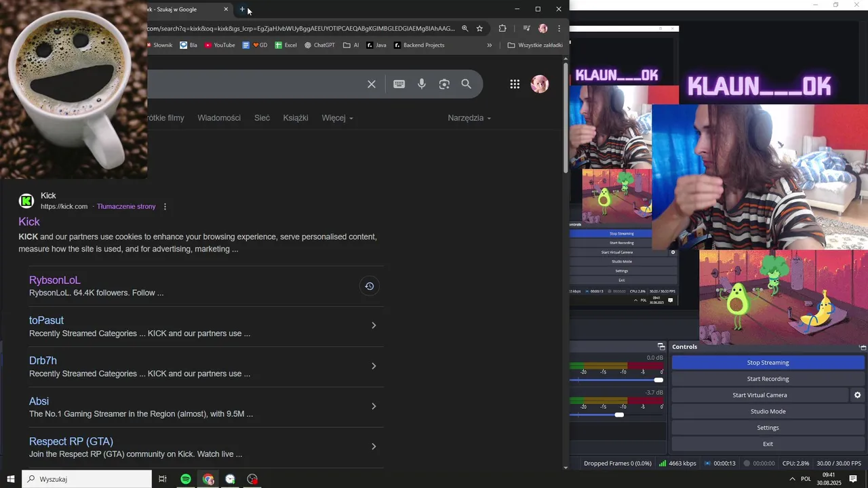Expand the Drb7h row chevron
This screenshot has width=868, height=488.
click(374, 366)
